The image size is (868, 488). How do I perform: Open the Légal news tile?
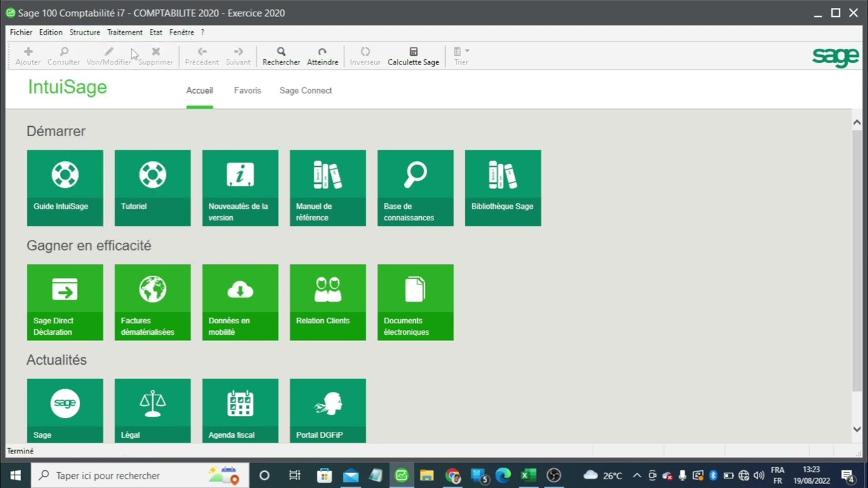153,411
